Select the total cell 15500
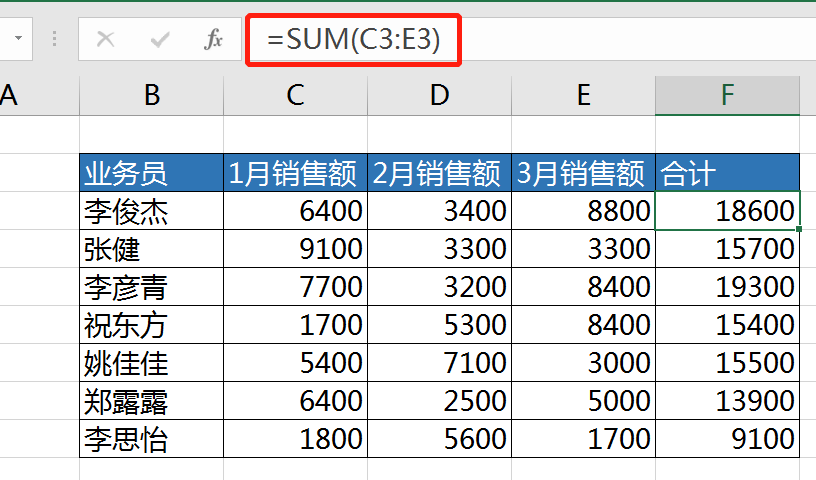This screenshot has height=480, width=816. [x=728, y=362]
